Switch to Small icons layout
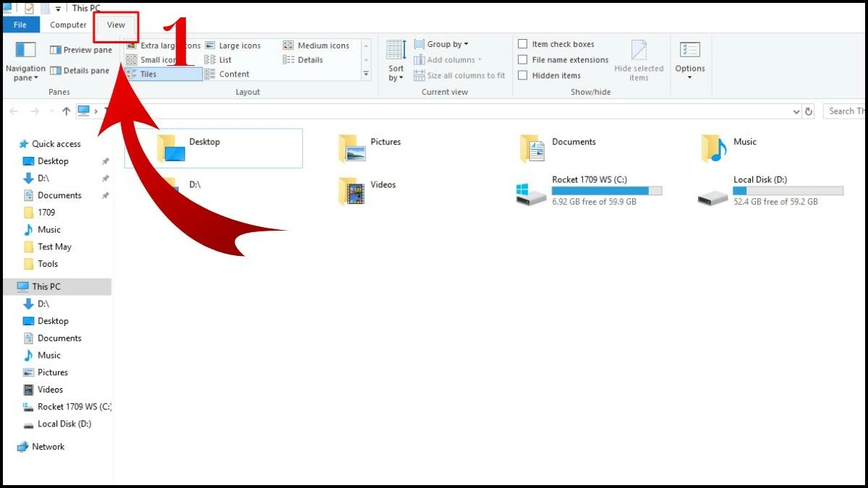 click(x=156, y=59)
